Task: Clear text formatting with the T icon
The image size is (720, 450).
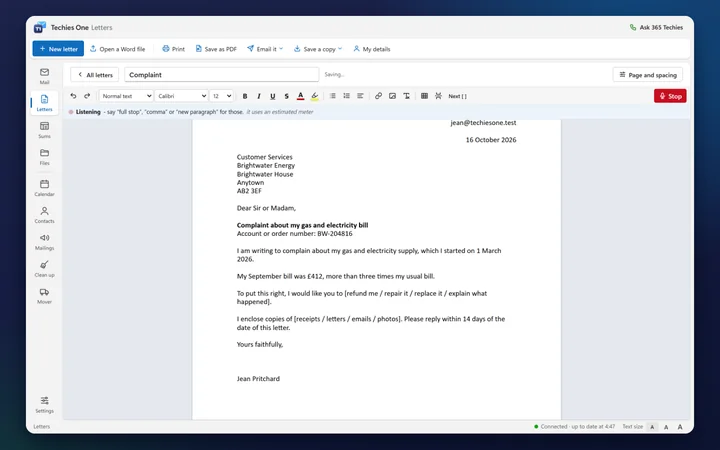Action: tap(406, 96)
